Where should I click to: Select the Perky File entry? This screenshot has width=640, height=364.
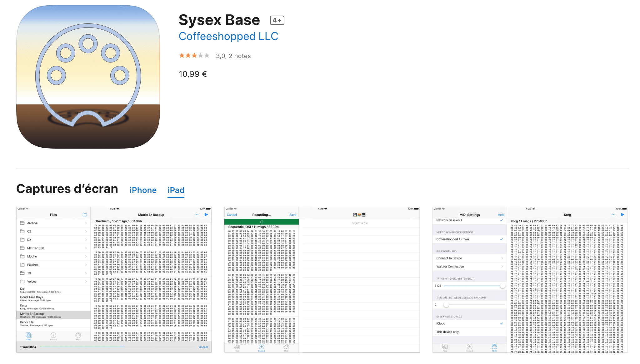point(53,323)
